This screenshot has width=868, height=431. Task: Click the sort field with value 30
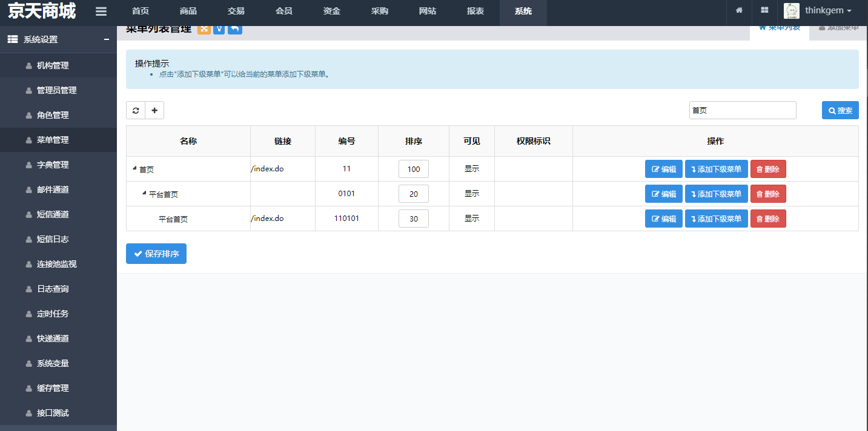pyautogui.click(x=414, y=219)
